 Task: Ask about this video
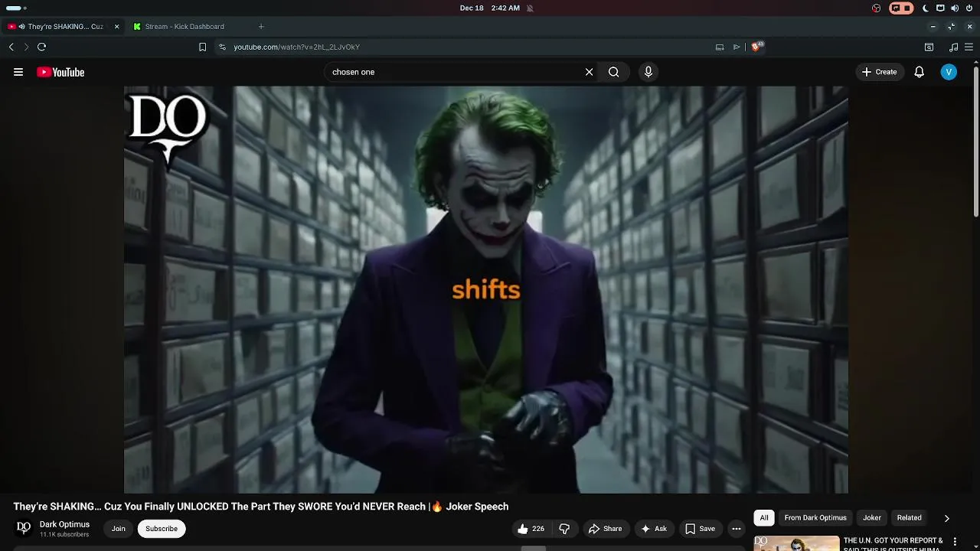pyautogui.click(x=654, y=529)
